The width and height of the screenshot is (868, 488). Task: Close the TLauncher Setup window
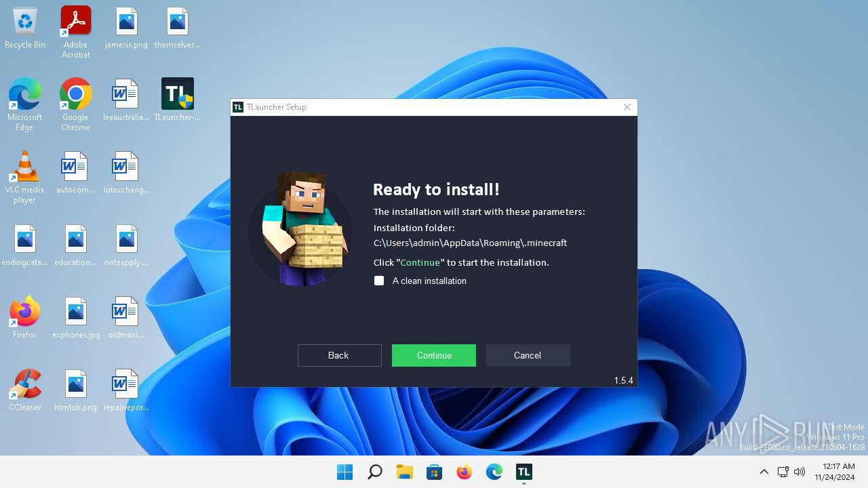(627, 107)
